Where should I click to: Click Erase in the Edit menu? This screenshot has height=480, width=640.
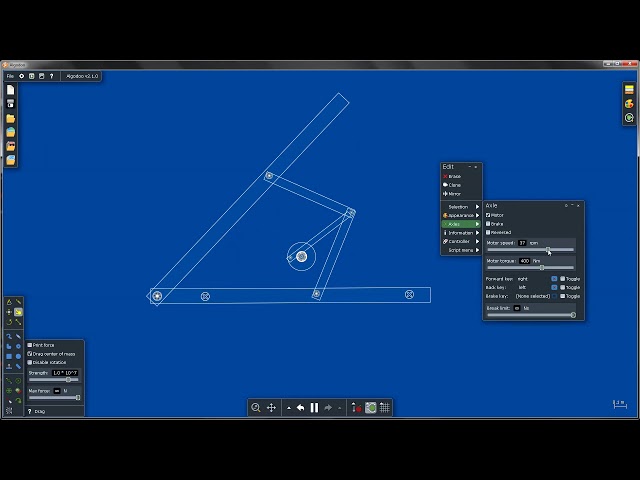coord(454,177)
